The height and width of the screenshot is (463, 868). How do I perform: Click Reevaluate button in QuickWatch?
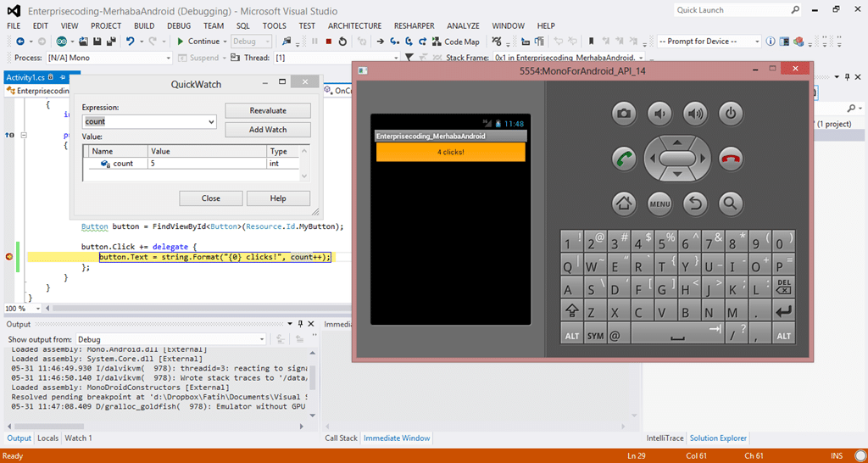click(268, 111)
